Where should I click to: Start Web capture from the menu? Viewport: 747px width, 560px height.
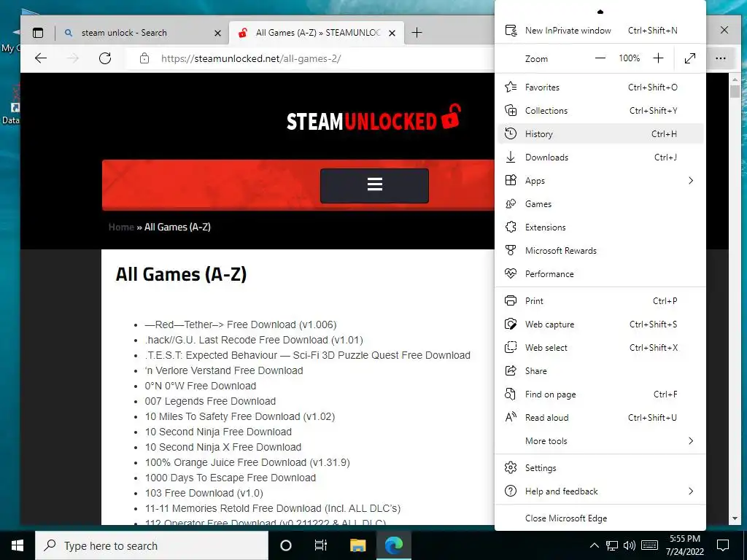click(x=600, y=324)
